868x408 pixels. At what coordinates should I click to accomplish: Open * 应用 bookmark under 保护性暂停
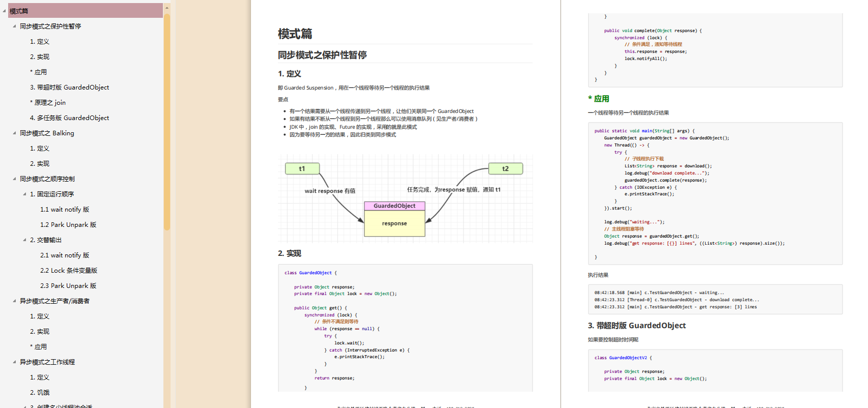coord(38,72)
